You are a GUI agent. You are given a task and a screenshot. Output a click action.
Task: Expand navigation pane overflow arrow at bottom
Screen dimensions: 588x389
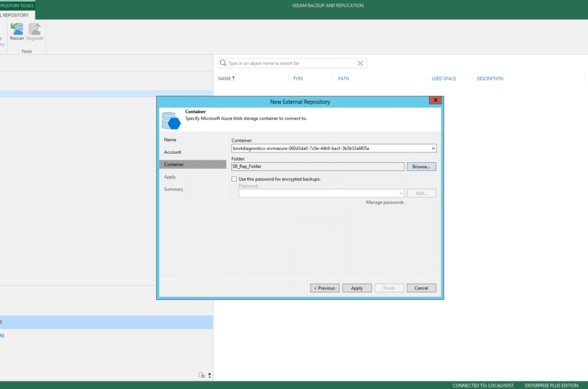210,375
